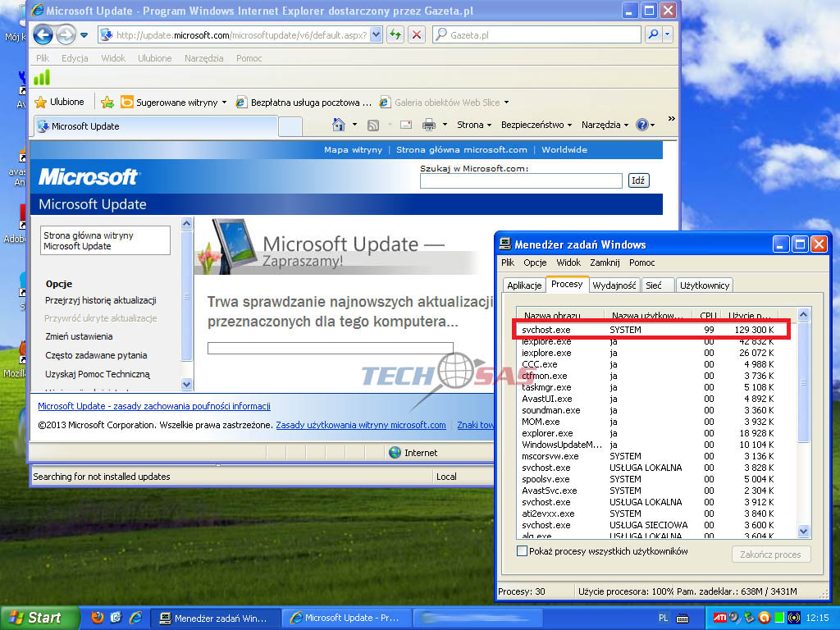Open the Zamknij menu in Task Manager
Viewport: 840px width, 630px height.
(x=605, y=262)
